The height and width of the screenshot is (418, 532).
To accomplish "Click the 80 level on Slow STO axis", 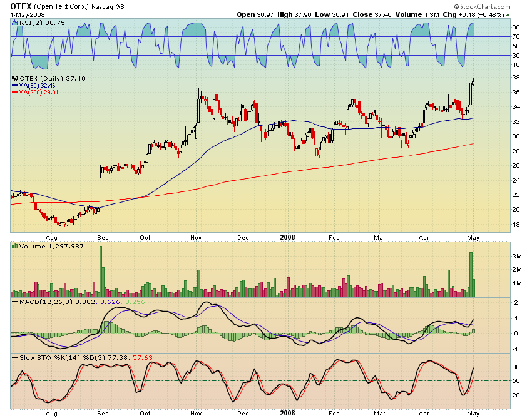I will tap(516, 367).
